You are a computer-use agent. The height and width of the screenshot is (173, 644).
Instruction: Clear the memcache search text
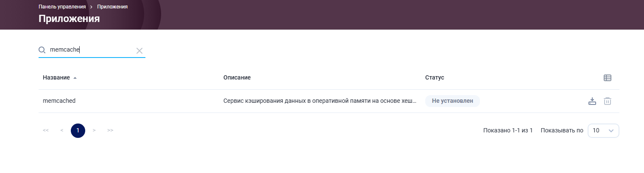[x=139, y=51]
